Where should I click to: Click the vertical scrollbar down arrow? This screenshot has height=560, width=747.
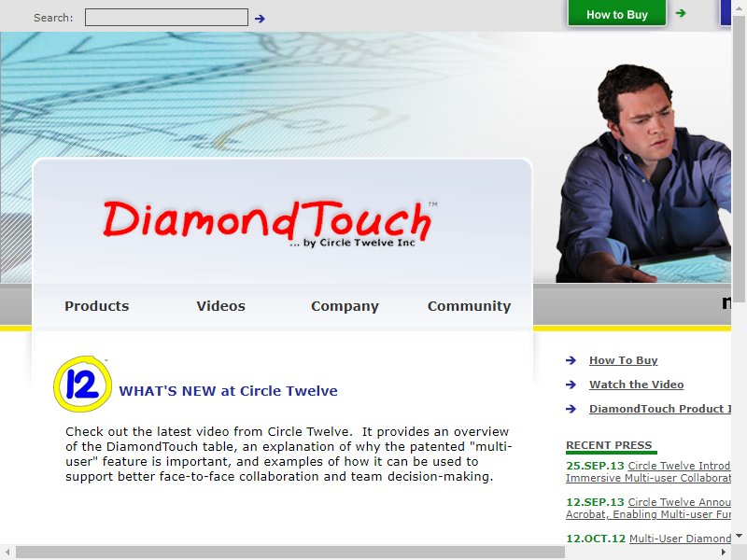coord(739,536)
